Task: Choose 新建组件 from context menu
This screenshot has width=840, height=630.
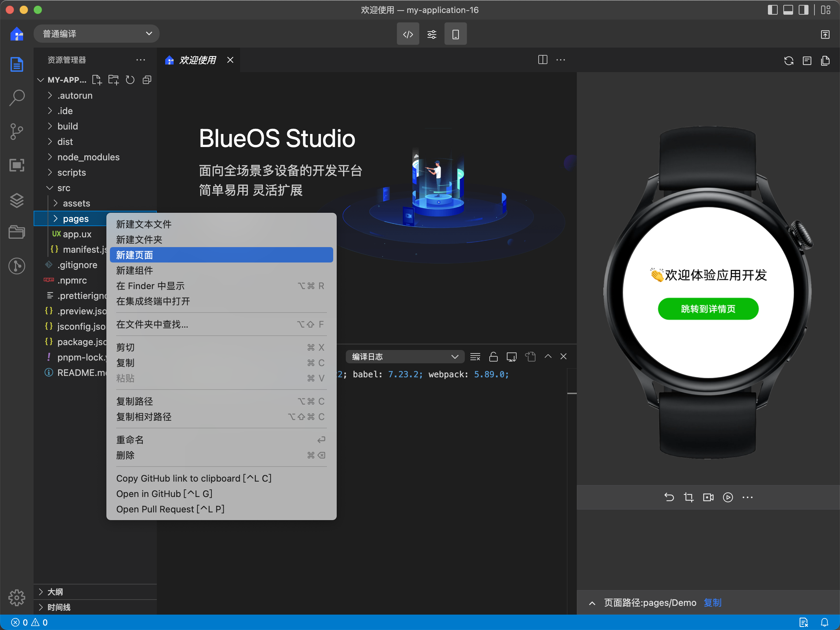Action: (222, 271)
